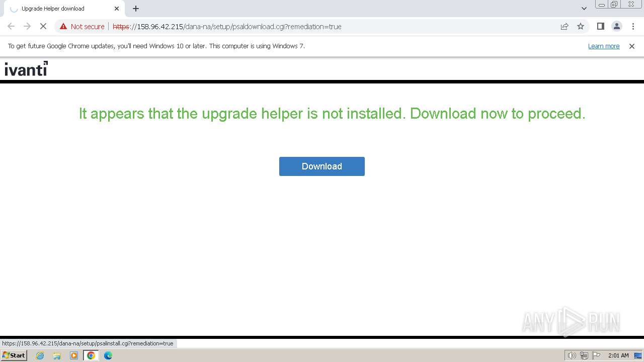
Task: Click the Not secure warning indicator
Action: (82, 27)
